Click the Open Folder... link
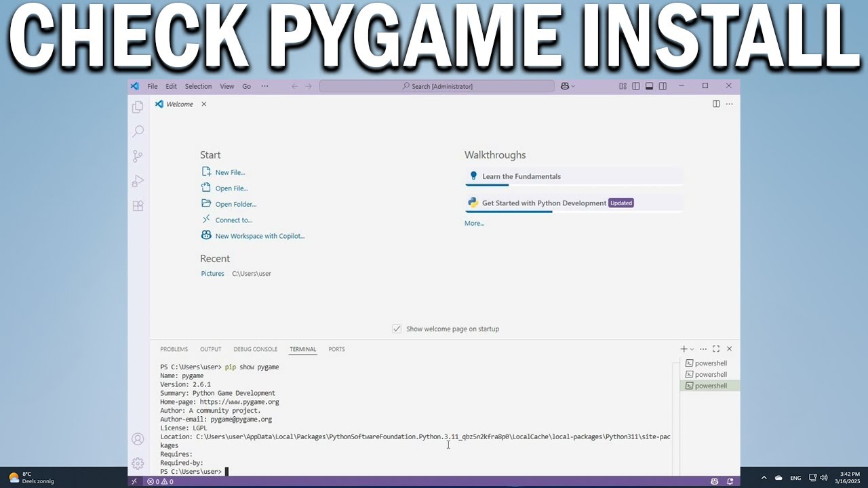 coord(235,204)
